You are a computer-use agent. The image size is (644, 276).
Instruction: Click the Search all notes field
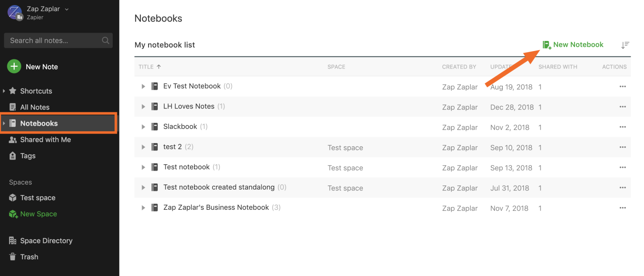tap(53, 40)
